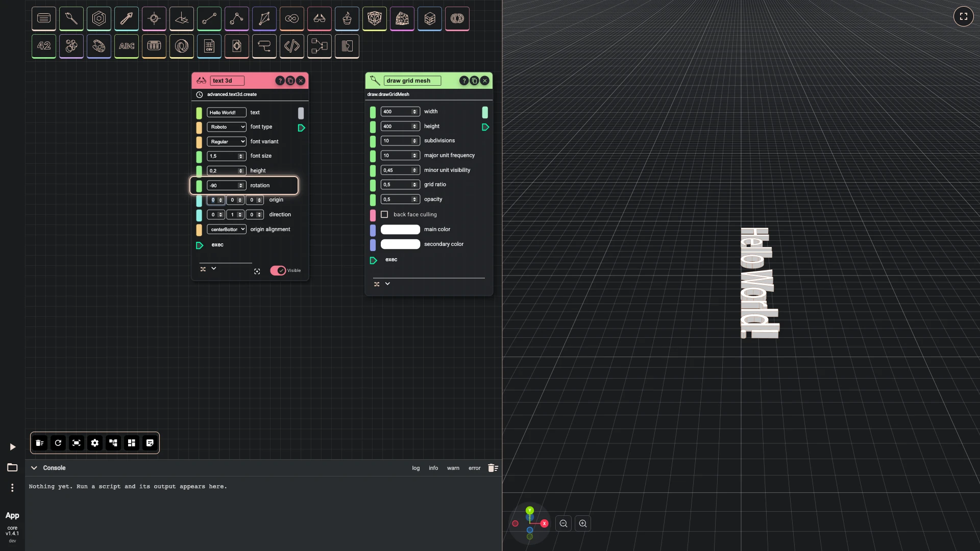The image size is (980, 551).
Task: Open the font variant Regular dropdown
Action: pos(227,142)
